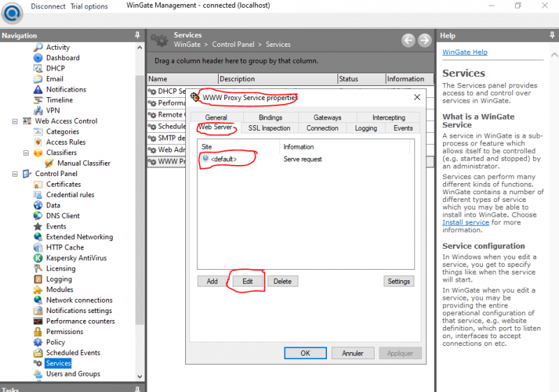
Task: Click the back arrow in Services header
Action: (408, 41)
